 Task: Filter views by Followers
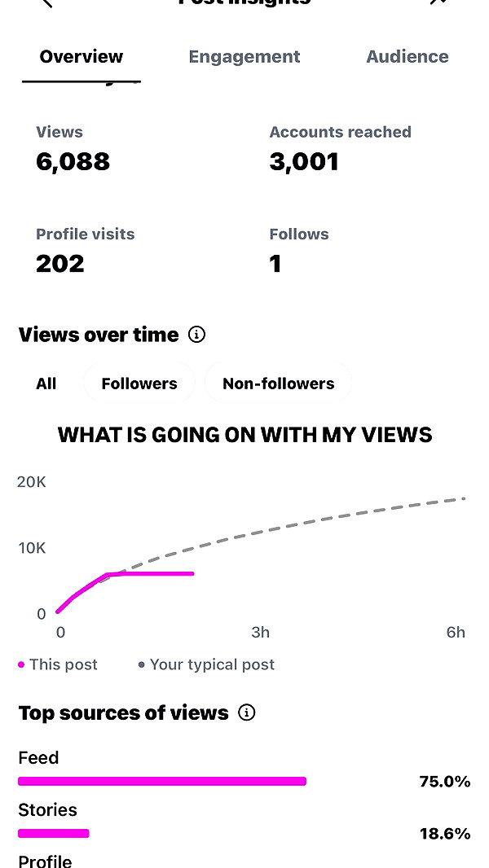139,384
